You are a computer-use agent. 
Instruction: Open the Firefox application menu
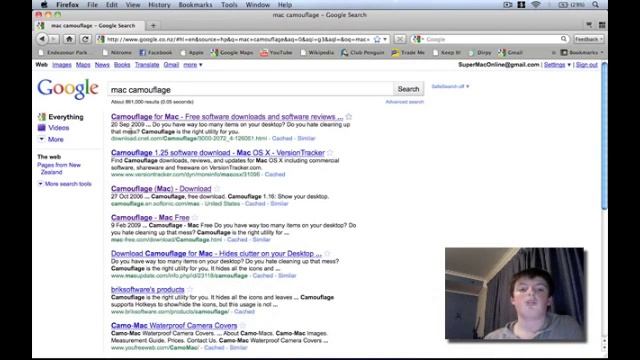[x=67, y=5]
